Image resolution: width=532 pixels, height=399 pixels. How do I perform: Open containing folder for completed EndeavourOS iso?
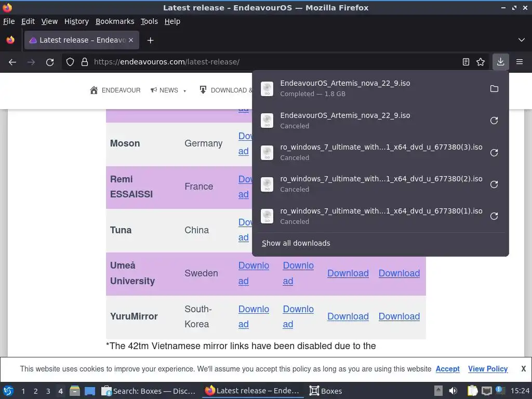pos(495,88)
